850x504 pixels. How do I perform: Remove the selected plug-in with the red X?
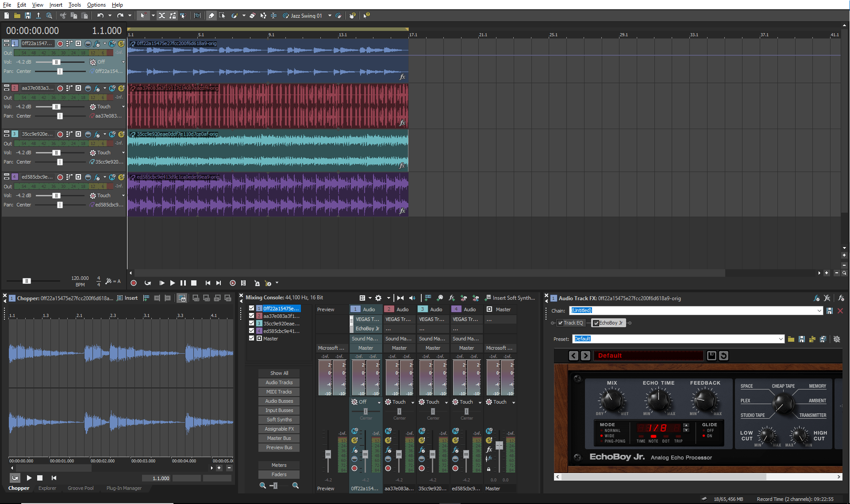[840, 311]
